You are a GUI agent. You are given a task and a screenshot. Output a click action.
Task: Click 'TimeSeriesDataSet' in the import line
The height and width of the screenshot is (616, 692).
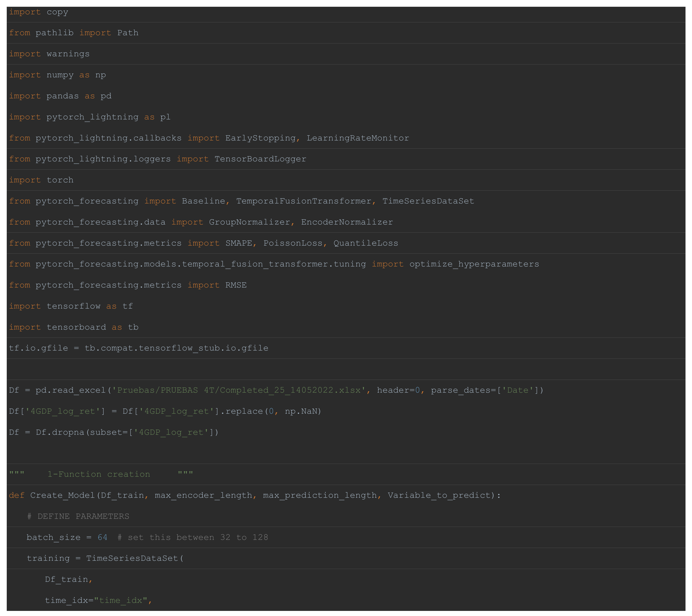tap(428, 201)
